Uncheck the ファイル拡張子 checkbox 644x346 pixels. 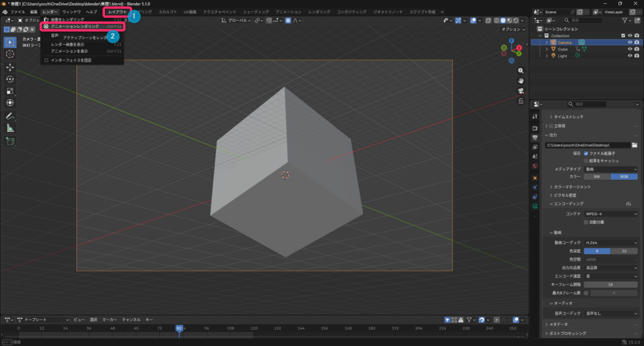pos(586,153)
